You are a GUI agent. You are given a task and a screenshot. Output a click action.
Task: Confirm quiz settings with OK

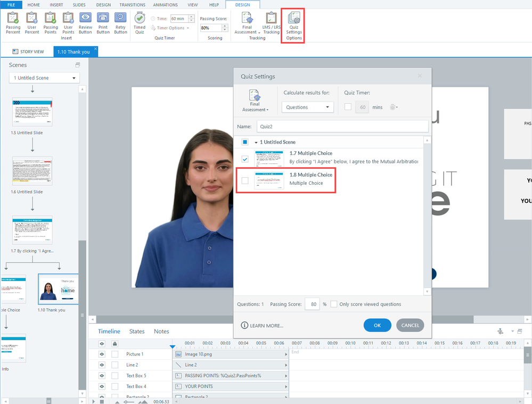[377, 325]
